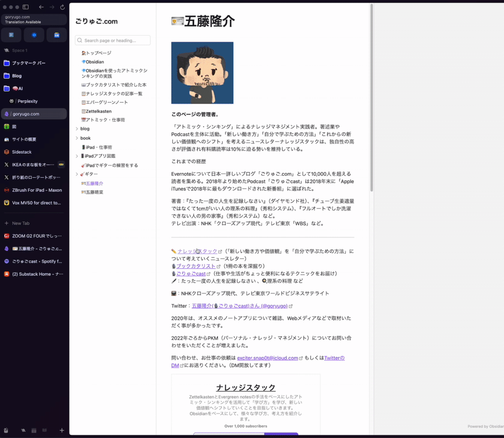Reload the goryugo.com page
Viewport: 504px width, 438px height.
pos(62,7)
